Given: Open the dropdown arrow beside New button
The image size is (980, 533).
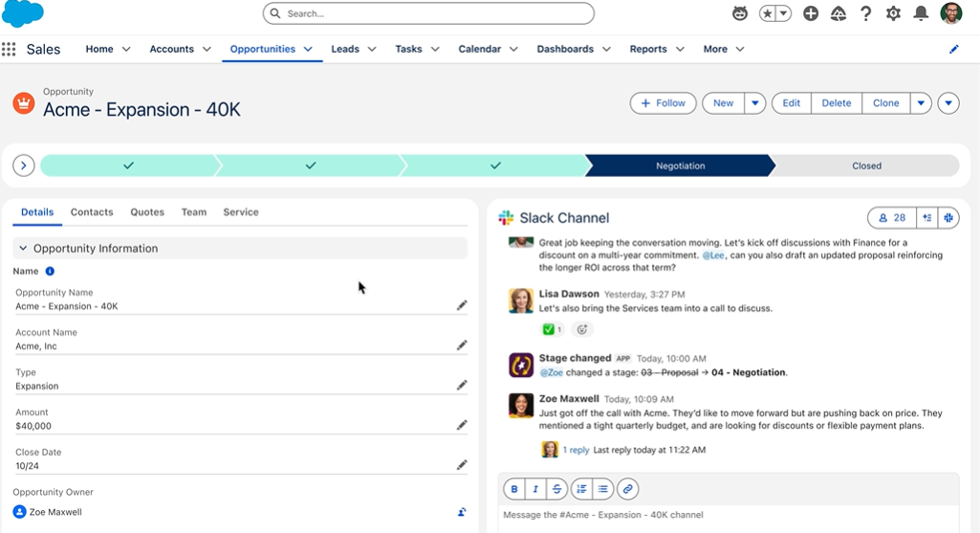Looking at the screenshot, I should pyautogui.click(x=755, y=103).
